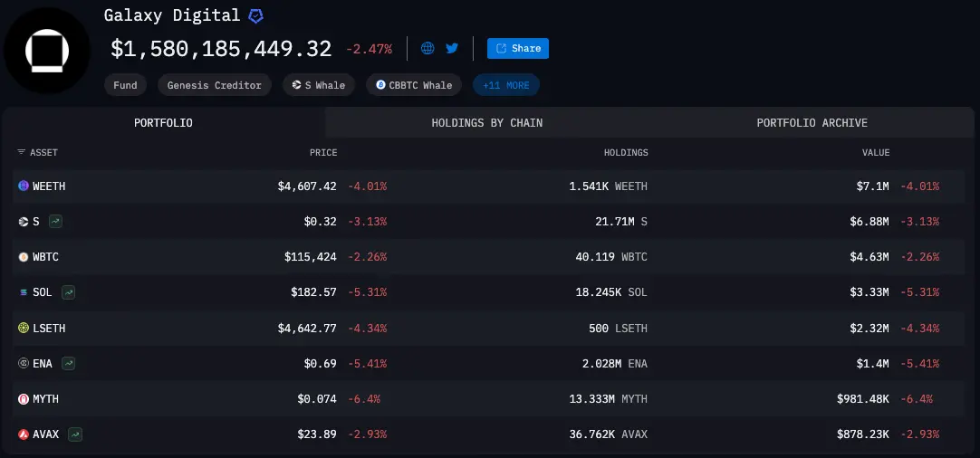
Task: Open the asset filter icon in header
Action: tap(22, 153)
